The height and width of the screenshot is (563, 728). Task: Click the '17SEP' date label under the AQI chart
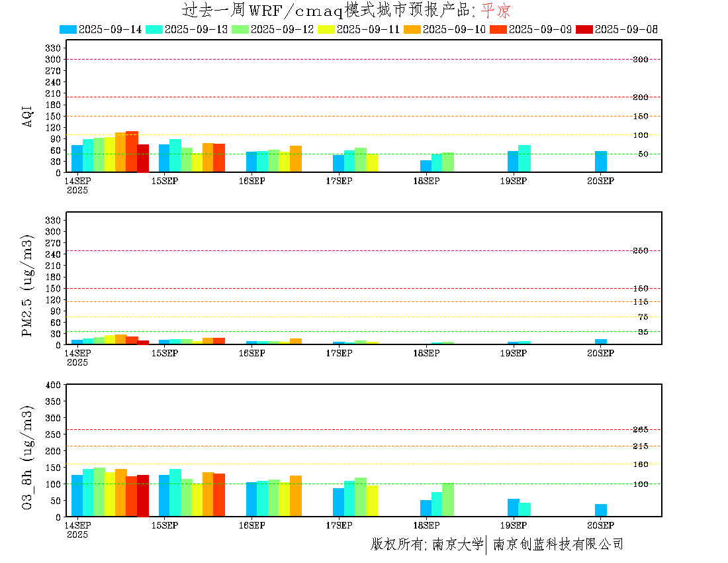[x=339, y=181]
